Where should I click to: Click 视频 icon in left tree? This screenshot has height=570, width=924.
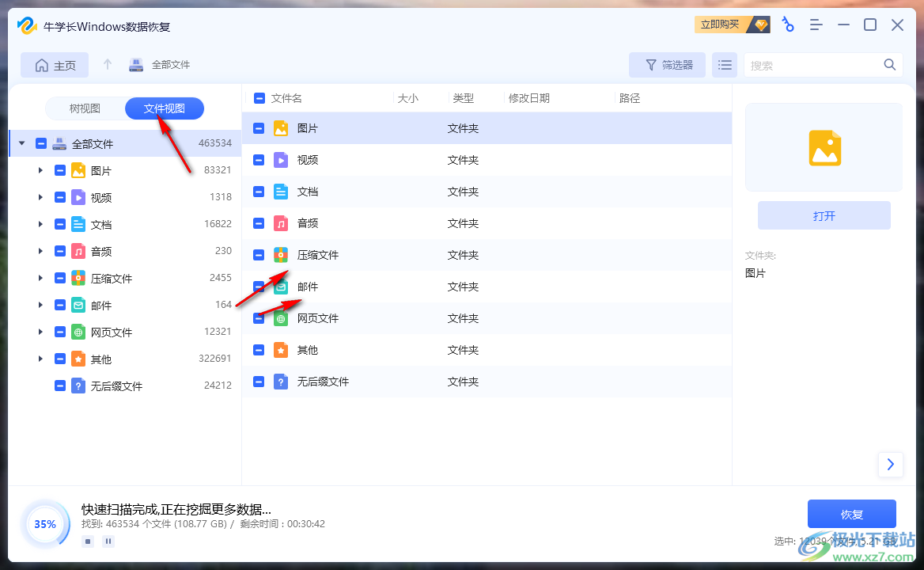(78, 197)
